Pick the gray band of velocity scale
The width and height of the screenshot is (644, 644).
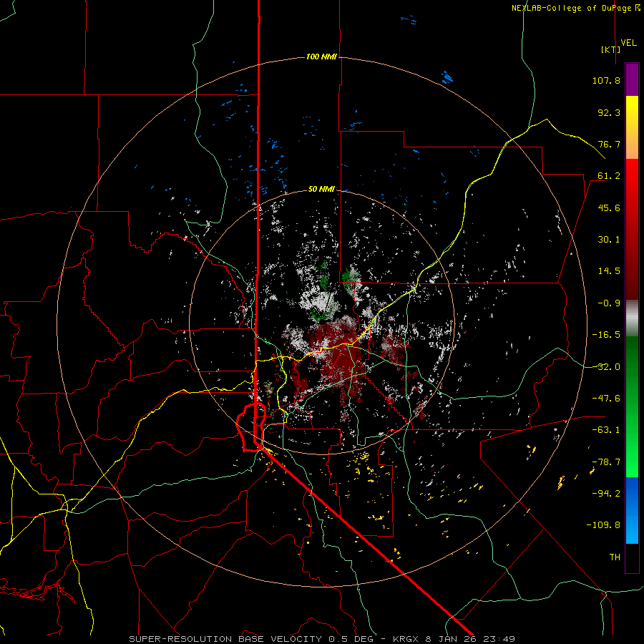[x=632, y=318]
